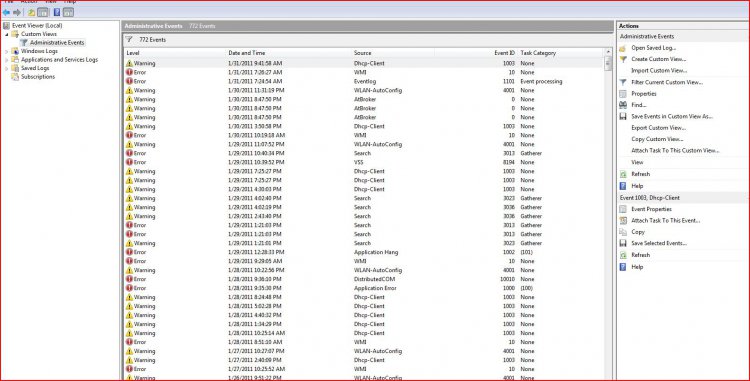Sort events by the Level column header
The height and width of the screenshot is (381, 750).
pyautogui.click(x=175, y=53)
